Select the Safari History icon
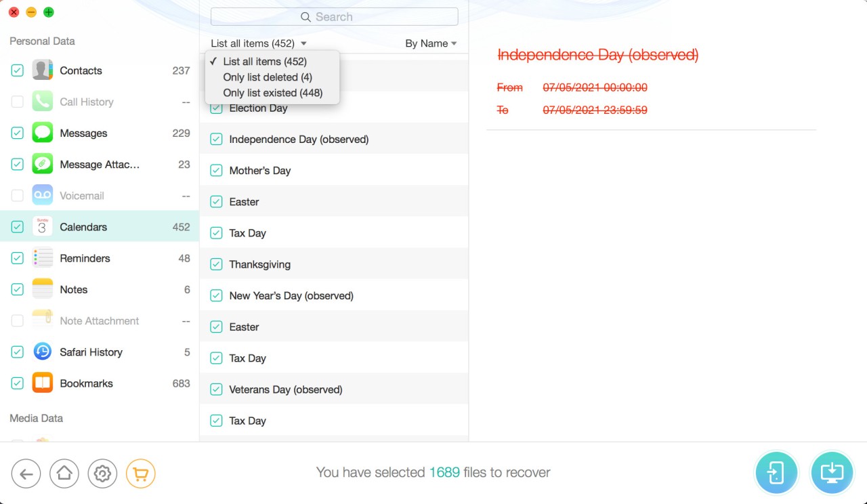 (x=43, y=352)
